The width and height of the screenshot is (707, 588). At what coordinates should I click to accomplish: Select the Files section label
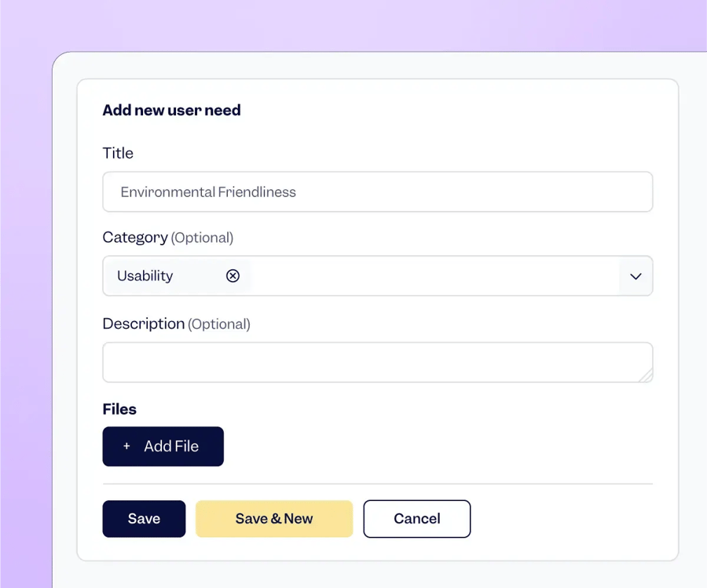(x=119, y=409)
